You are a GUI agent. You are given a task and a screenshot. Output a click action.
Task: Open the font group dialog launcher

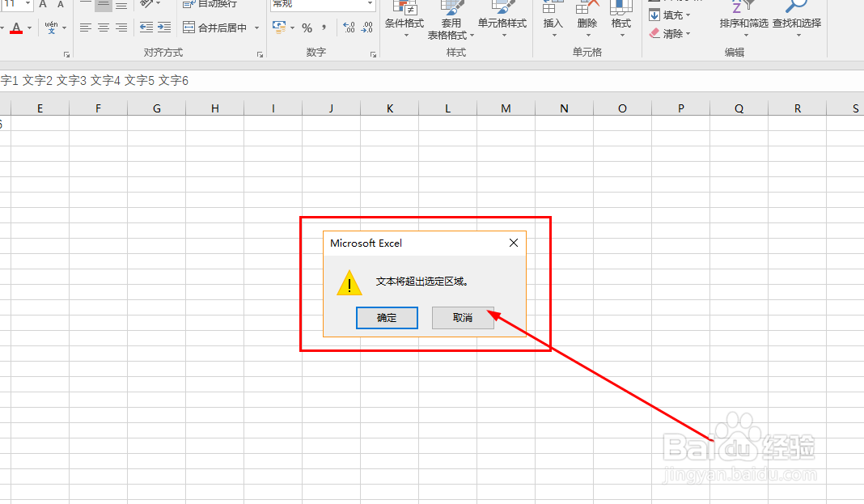tap(66, 54)
